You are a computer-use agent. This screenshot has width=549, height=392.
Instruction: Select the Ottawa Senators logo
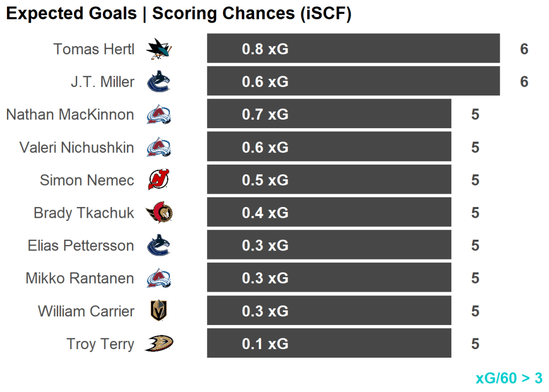pyautogui.click(x=159, y=213)
